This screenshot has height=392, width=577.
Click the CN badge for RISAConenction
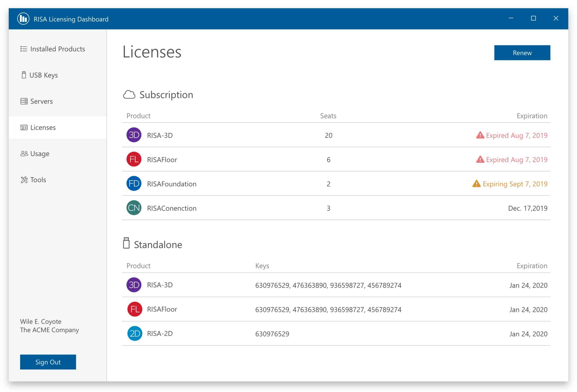pos(134,208)
